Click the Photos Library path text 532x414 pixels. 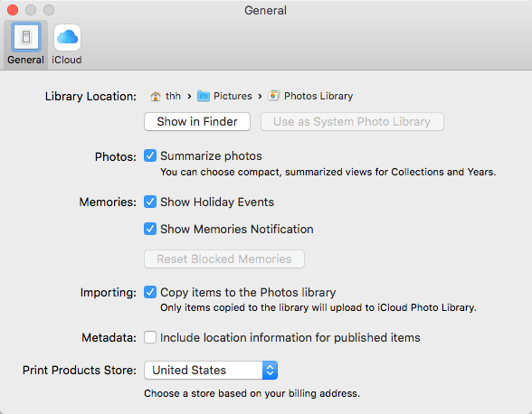coord(318,96)
